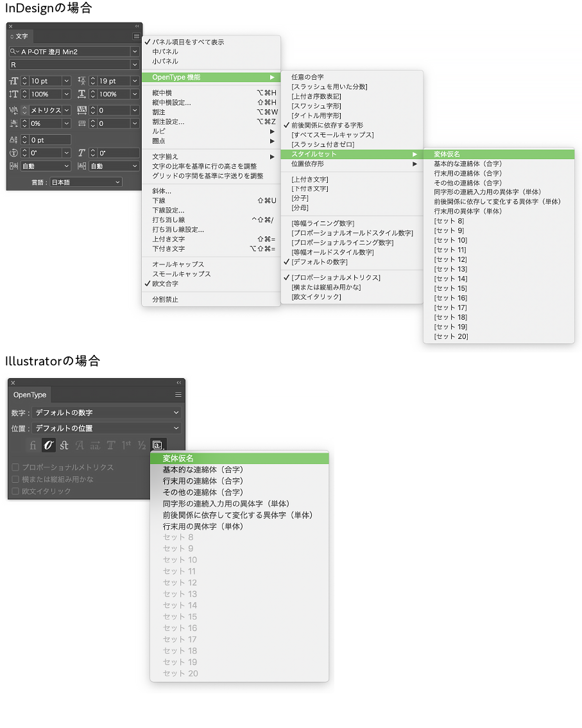Toggle stylistic alternates aa icon
This screenshot has height=728, width=582.
[x=95, y=446]
